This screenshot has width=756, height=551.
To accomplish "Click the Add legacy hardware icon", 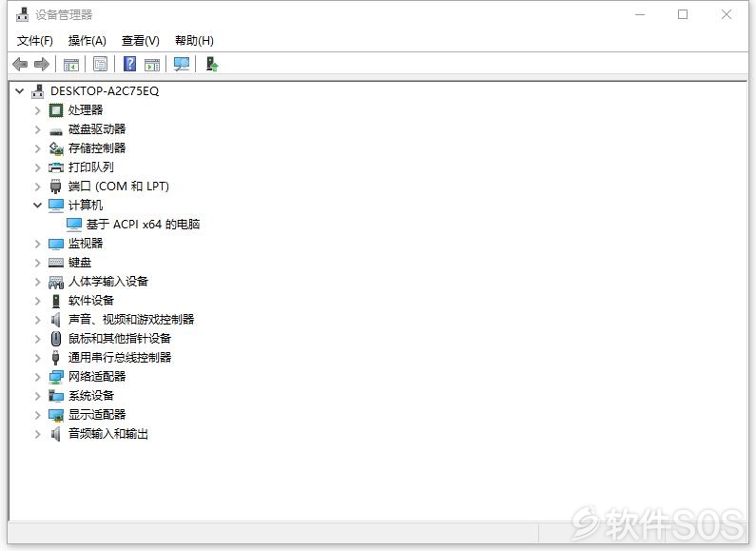I will tap(212, 64).
